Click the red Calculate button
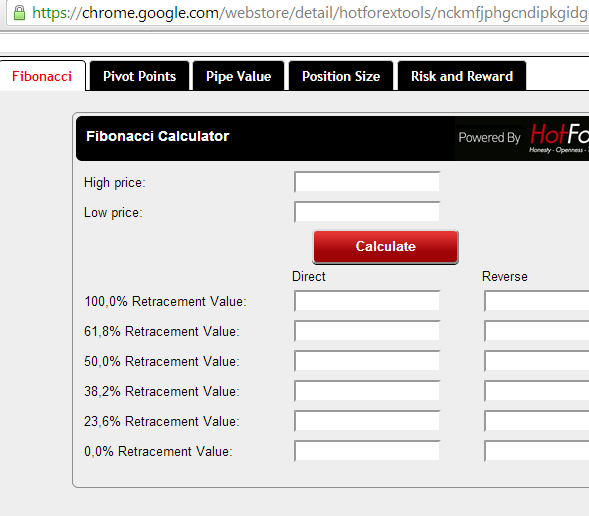 [x=385, y=247]
